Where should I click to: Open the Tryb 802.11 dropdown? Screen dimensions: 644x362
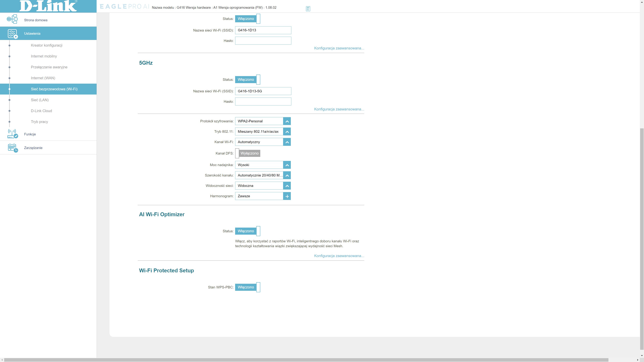coord(263,132)
